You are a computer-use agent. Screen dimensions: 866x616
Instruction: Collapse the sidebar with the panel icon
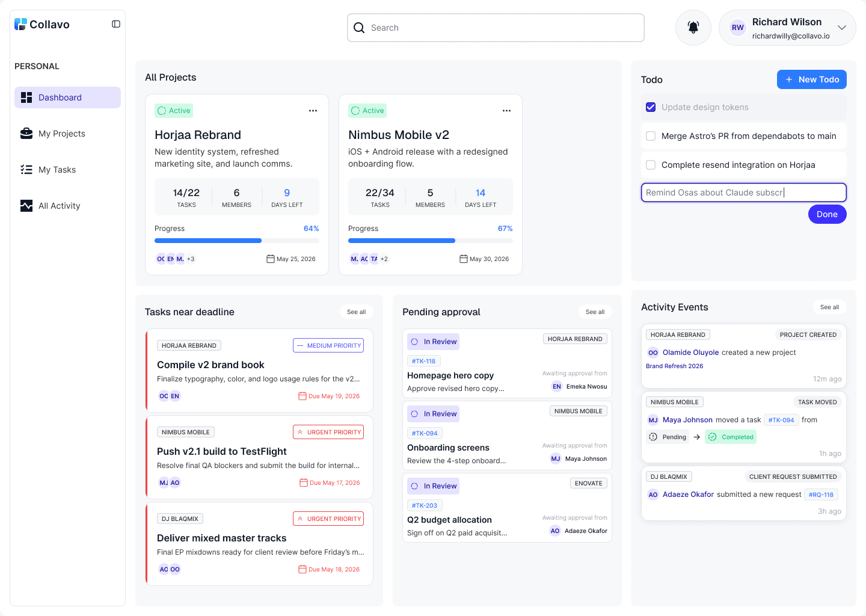click(x=116, y=24)
